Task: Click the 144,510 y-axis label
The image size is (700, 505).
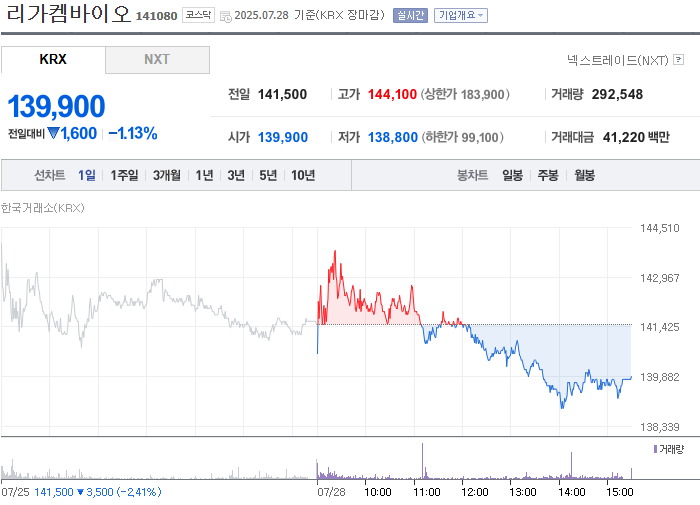Action: tap(659, 228)
